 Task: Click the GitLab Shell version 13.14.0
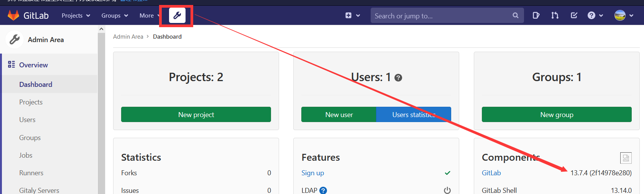[621, 190]
